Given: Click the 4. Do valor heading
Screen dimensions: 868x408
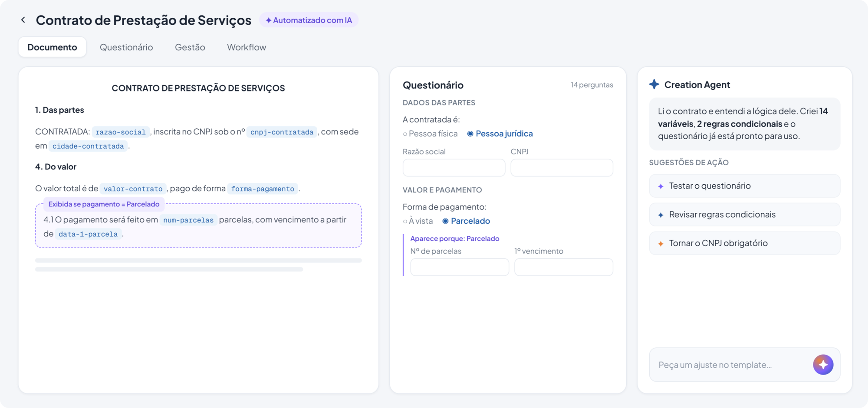Looking at the screenshot, I should tap(56, 166).
